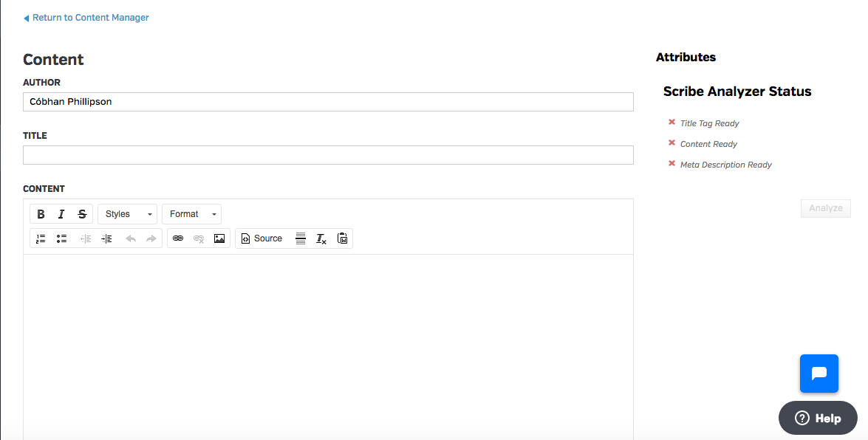Insert a horizontal line
868x440 pixels.
pyautogui.click(x=301, y=238)
